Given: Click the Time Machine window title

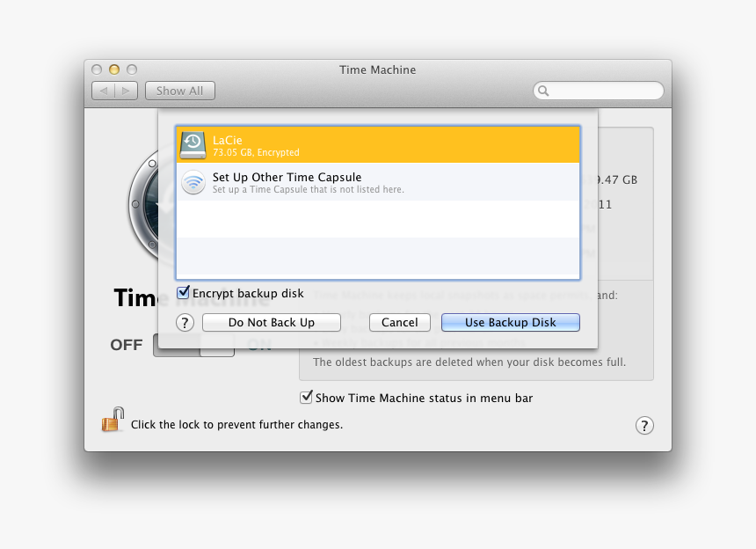Looking at the screenshot, I should (x=377, y=70).
